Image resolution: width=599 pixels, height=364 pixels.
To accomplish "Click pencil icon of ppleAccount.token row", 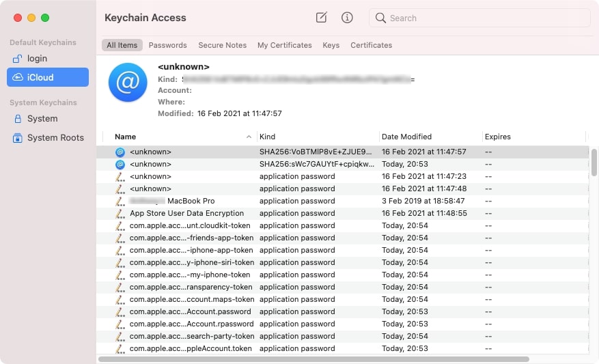I will [x=120, y=349].
